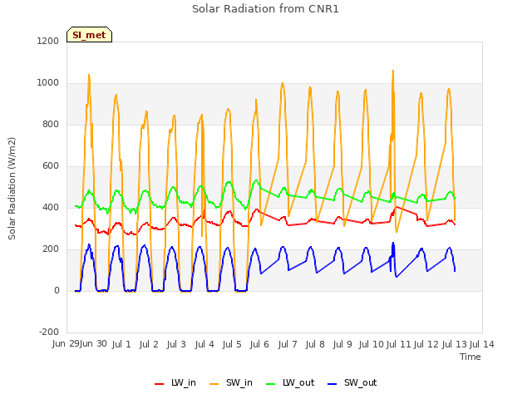Click the LW_out peak on Jul 6
The height and width of the screenshot is (399, 532).
[x=256, y=180]
